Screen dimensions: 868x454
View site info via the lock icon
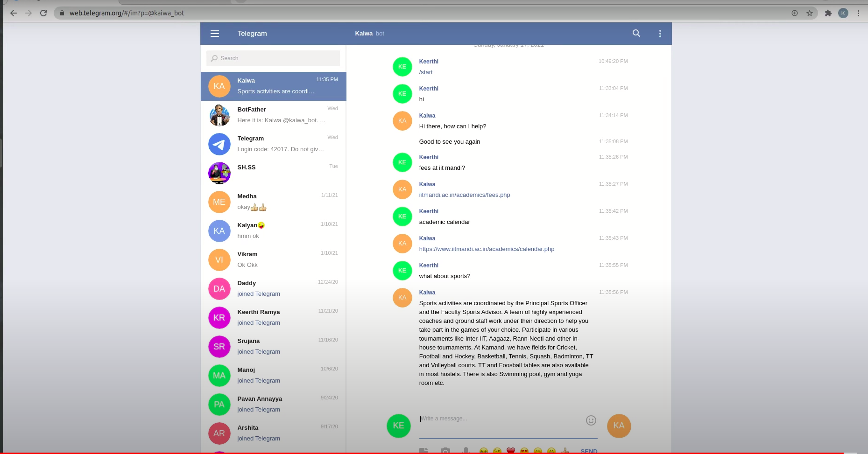coord(62,13)
